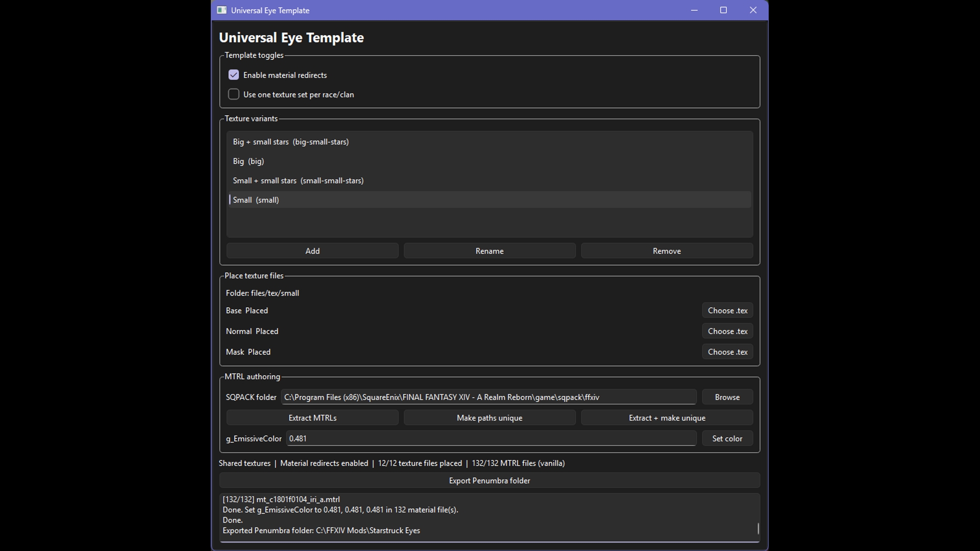Choose .tex file for Base texture
The height and width of the screenshot is (551, 980).
pos(727,311)
